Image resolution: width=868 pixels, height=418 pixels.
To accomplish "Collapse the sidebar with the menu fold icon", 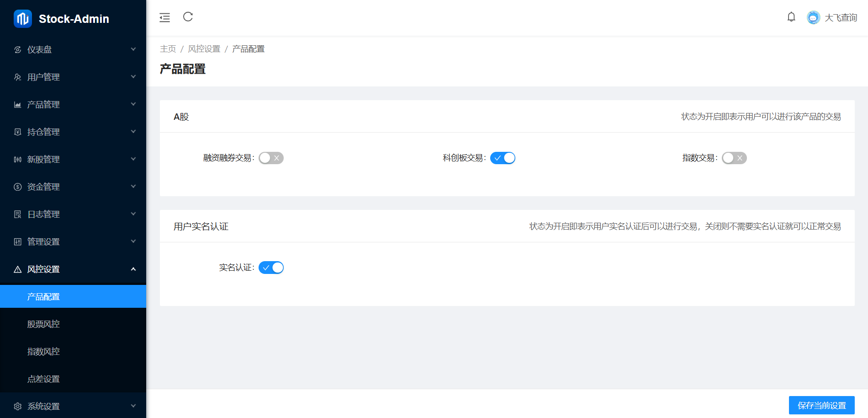I will pos(164,17).
